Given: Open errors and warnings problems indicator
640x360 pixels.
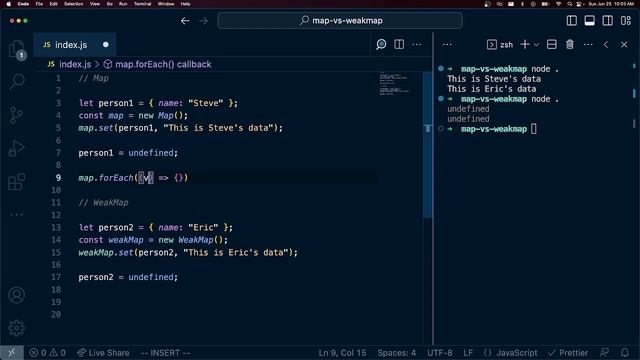Looking at the screenshot, I should (47, 353).
